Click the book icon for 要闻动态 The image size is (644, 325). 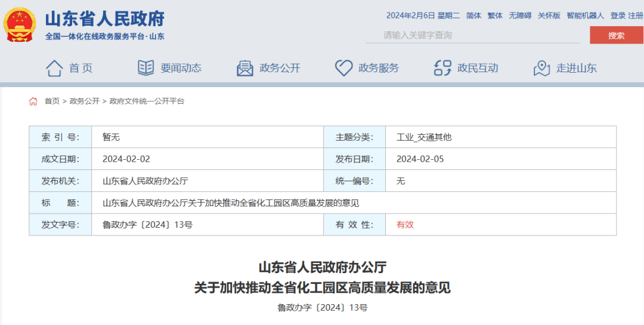(x=146, y=68)
